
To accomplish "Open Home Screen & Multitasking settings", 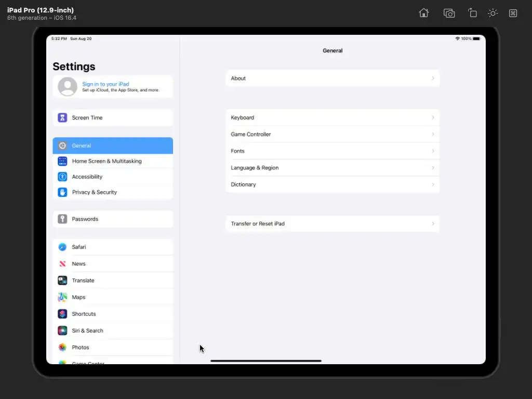I will coord(113,161).
